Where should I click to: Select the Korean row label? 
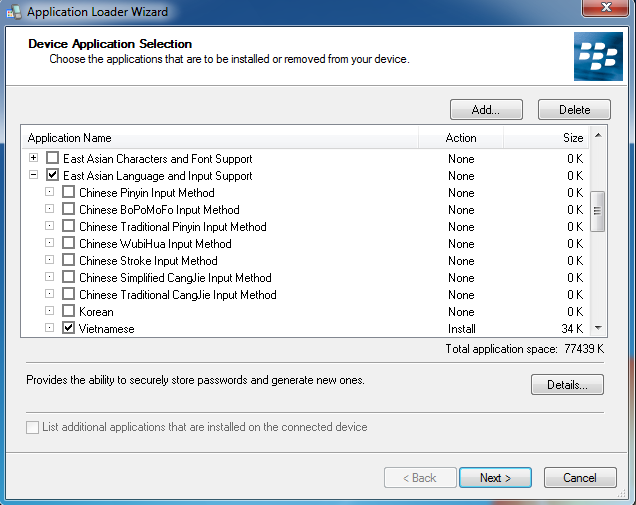pos(96,312)
